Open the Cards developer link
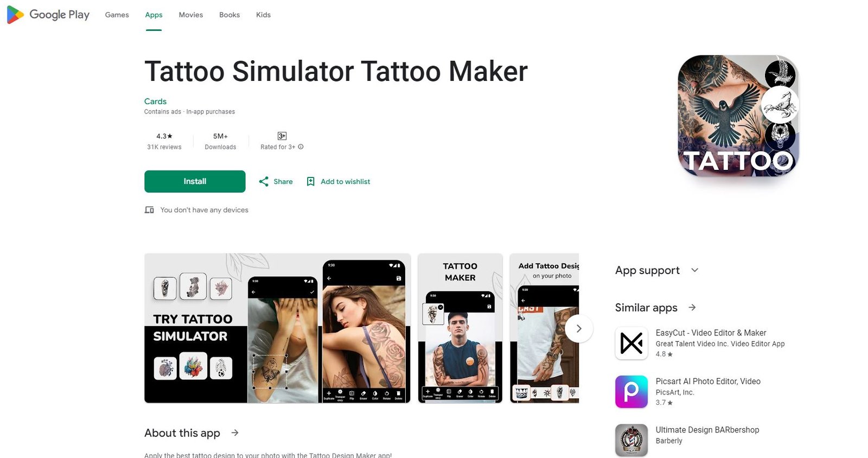The image size is (868, 458). pyautogui.click(x=155, y=101)
